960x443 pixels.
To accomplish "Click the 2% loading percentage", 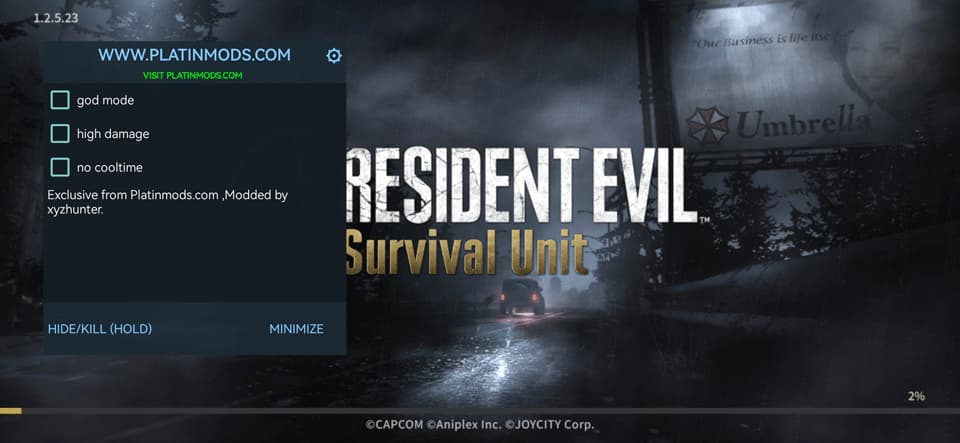I will click(917, 396).
